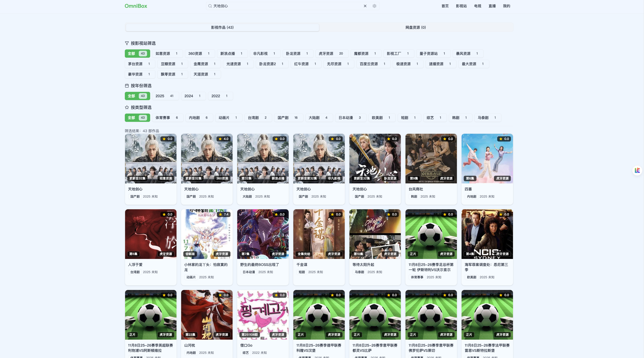Select year filter 2025
The height and width of the screenshot is (358, 644).
point(165,96)
